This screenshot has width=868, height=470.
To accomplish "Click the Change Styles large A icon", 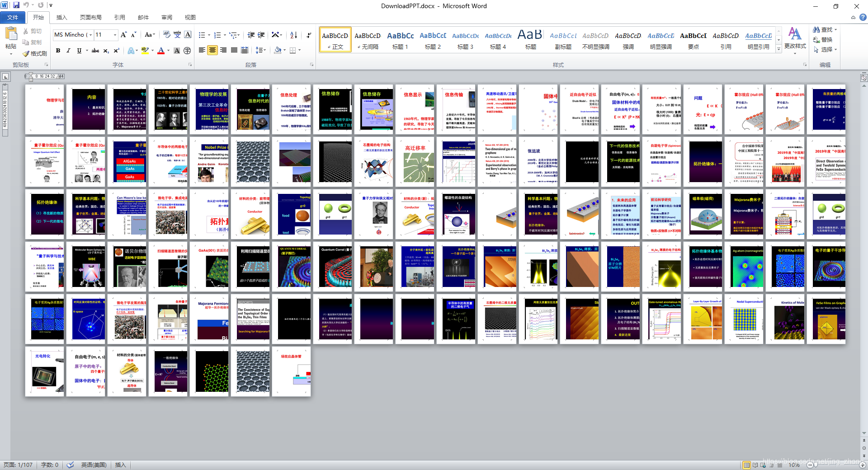I will click(795, 33).
